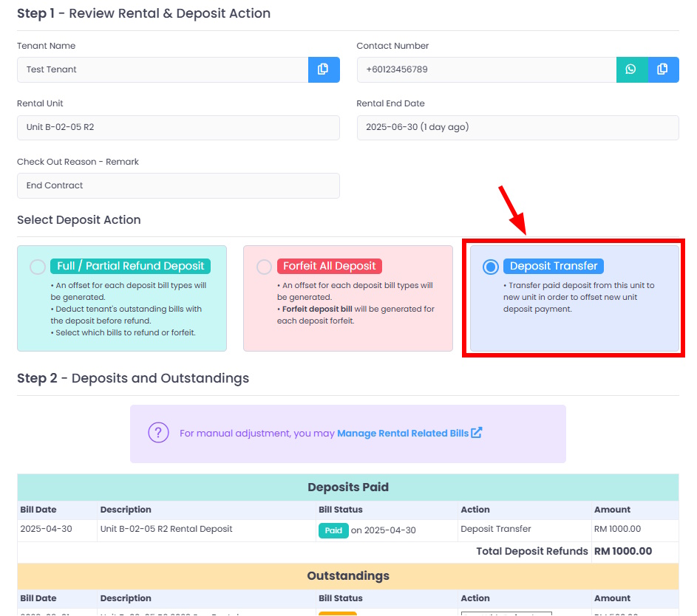This screenshot has width=697, height=616.
Task: Open WhatsApp chat for contact number
Action: coord(632,69)
